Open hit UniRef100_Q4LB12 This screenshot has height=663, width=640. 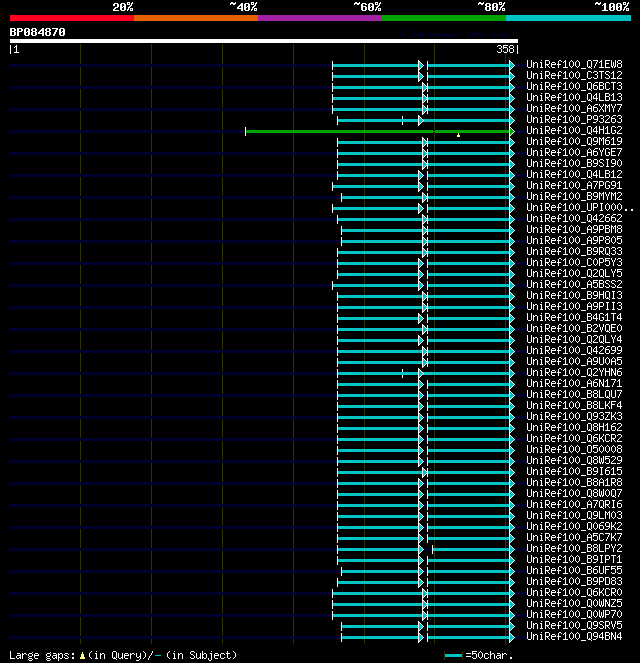574,174
